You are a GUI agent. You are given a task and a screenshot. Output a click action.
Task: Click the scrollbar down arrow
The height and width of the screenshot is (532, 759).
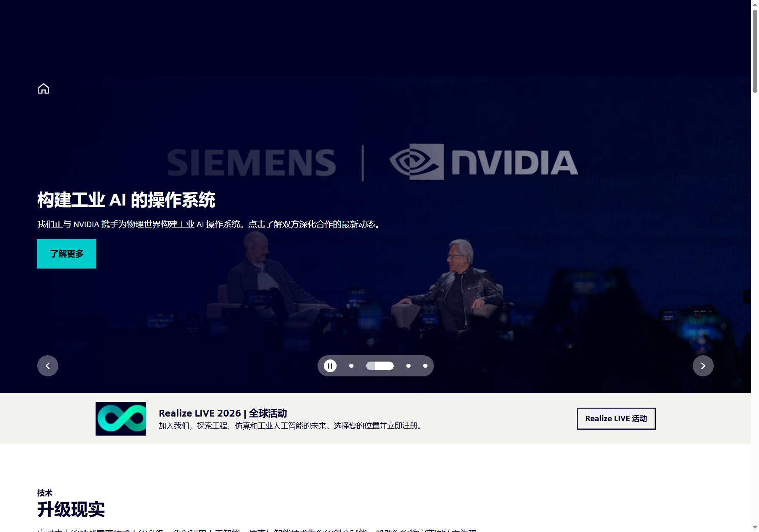pyautogui.click(x=755, y=528)
